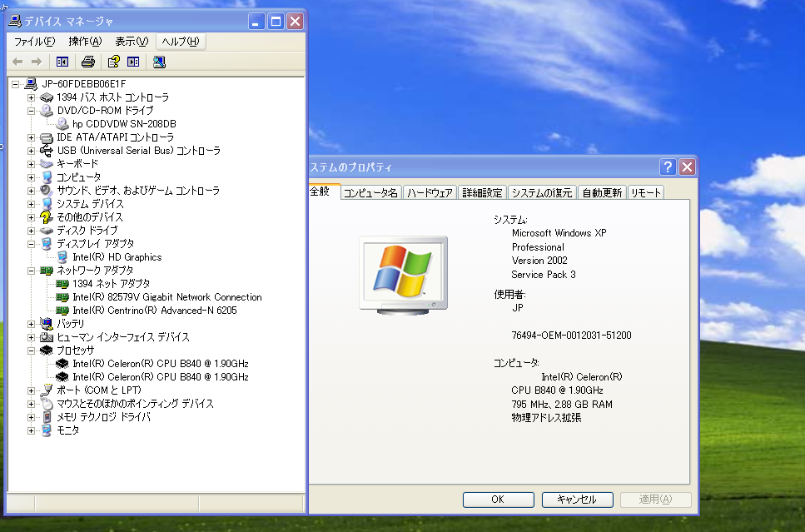Click the サウンド、ビデオ category speaker icon
The height and width of the screenshot is (532, 805).
point(47,191)
